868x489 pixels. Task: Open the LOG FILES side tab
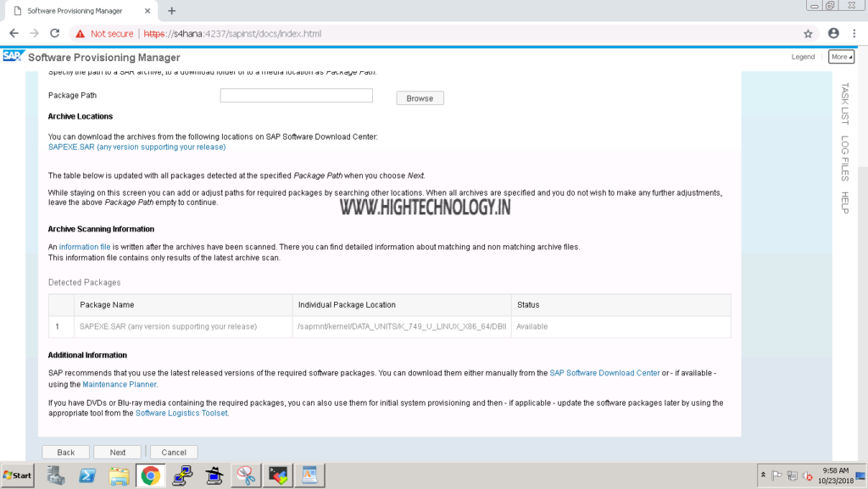tap(845, 158)
